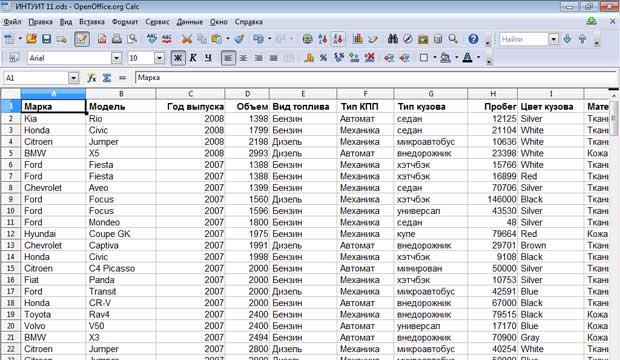This screenshot has width=620, height=360.
Task: Open Styles and Formatting icon
Action: tap(14, 58)
